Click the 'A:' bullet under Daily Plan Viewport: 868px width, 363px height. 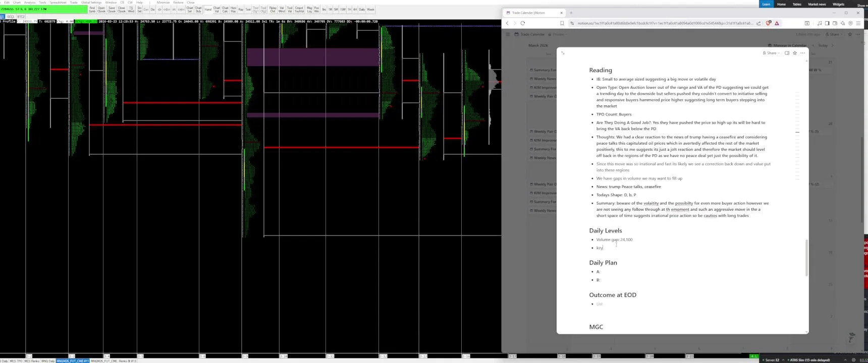pos(598,272)
